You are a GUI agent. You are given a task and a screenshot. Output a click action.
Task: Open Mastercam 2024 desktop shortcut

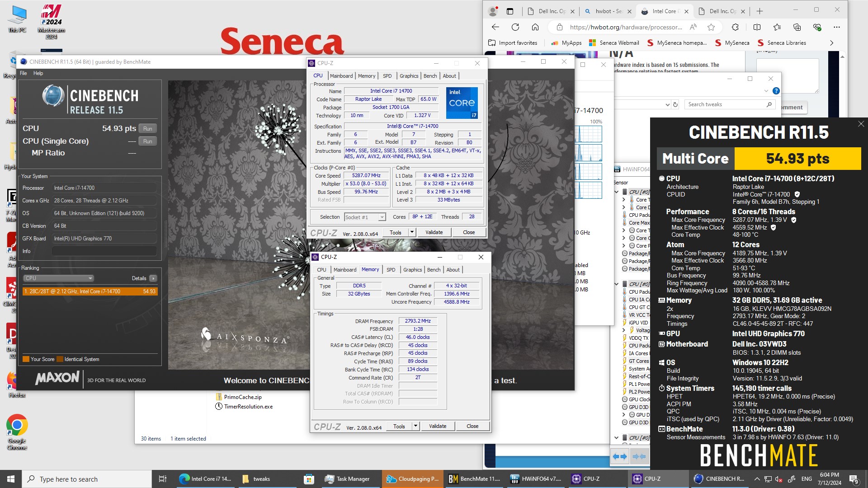[x=51, y=21]
